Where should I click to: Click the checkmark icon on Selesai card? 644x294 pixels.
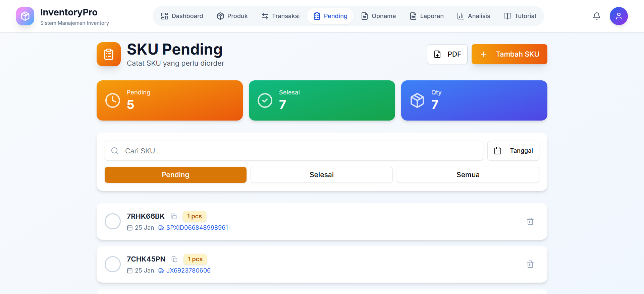[x=265, y=100]
